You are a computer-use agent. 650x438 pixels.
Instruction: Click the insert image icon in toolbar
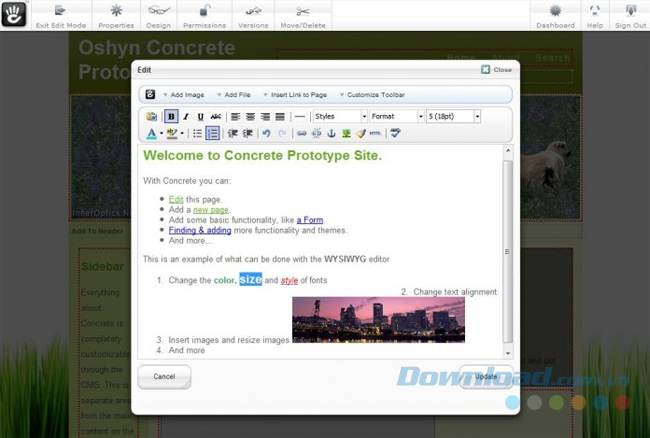(346, 133)
